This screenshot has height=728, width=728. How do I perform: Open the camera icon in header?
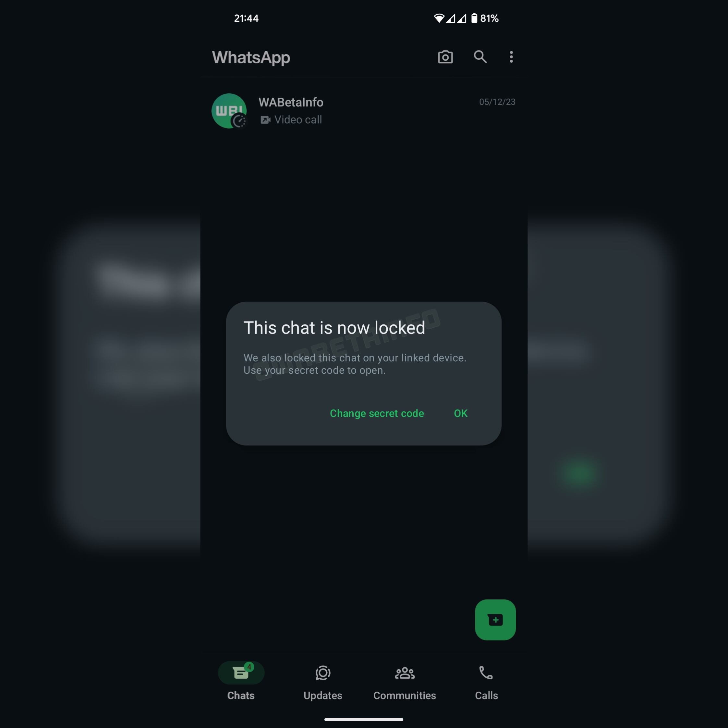(445, 57)
